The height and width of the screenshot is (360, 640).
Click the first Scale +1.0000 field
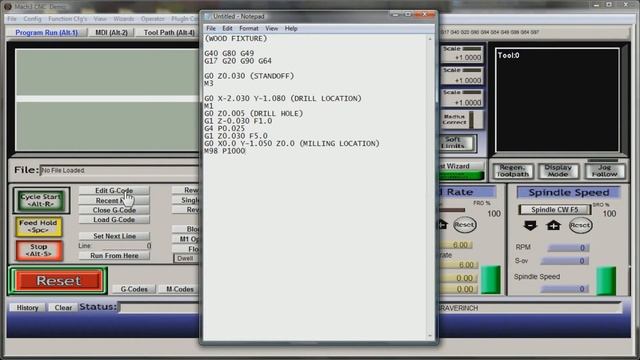463,58
